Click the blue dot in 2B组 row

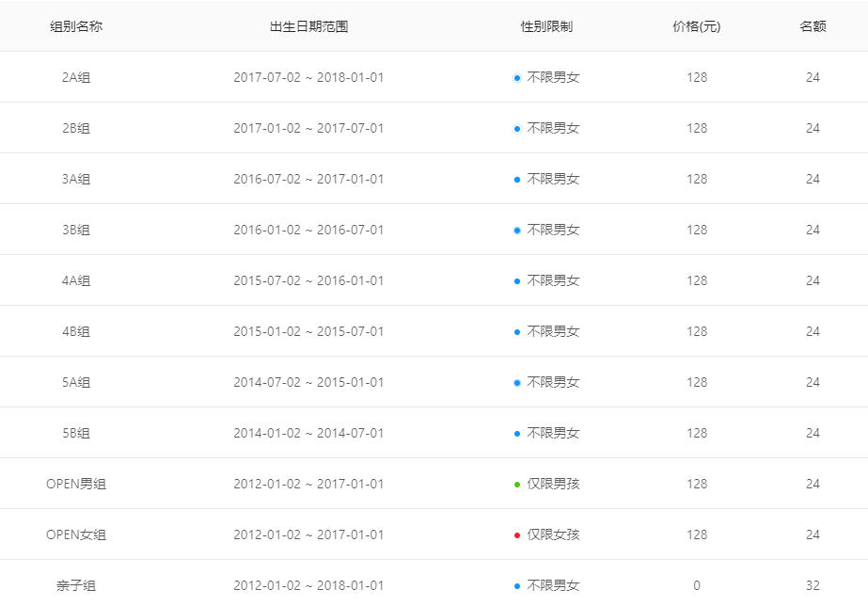click(x=517, y=129)
